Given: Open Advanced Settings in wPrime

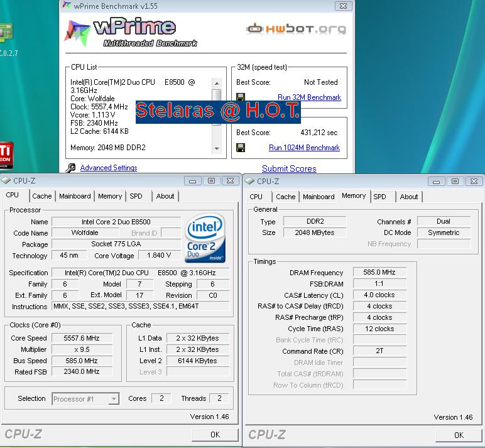Looking at the screenshot, I should 109,168.
